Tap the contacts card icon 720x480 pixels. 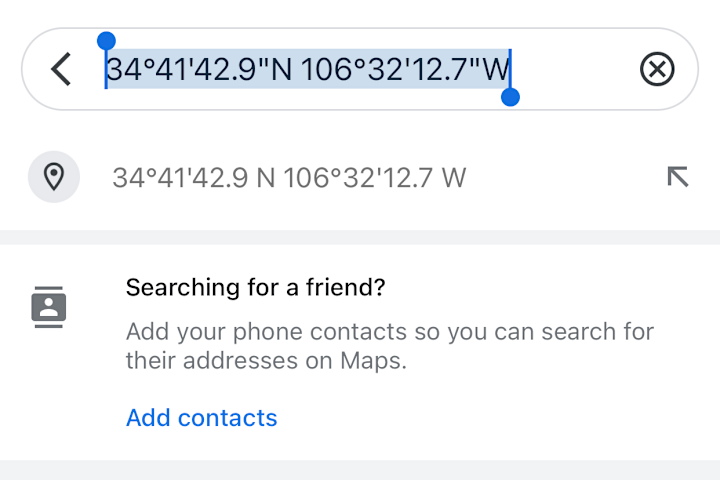coord(49,307)
